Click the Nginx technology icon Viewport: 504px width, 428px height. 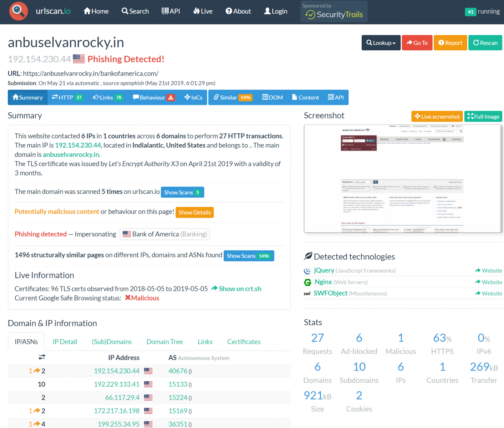307,282
